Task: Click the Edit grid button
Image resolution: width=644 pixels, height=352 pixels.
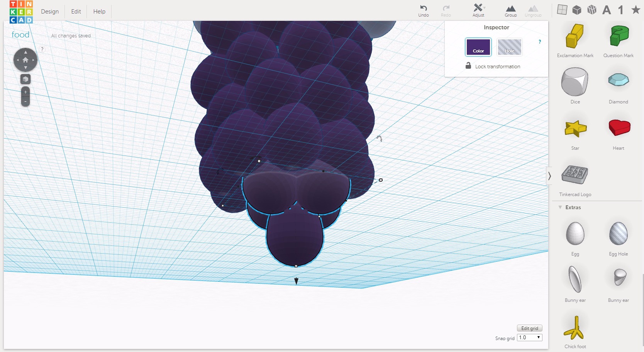Action: coord(529,328)
